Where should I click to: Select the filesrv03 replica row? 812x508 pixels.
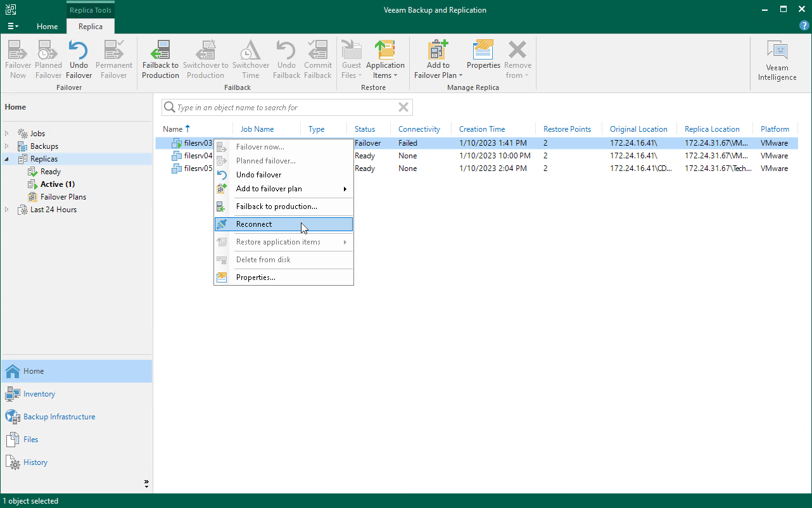click(477, 143)
